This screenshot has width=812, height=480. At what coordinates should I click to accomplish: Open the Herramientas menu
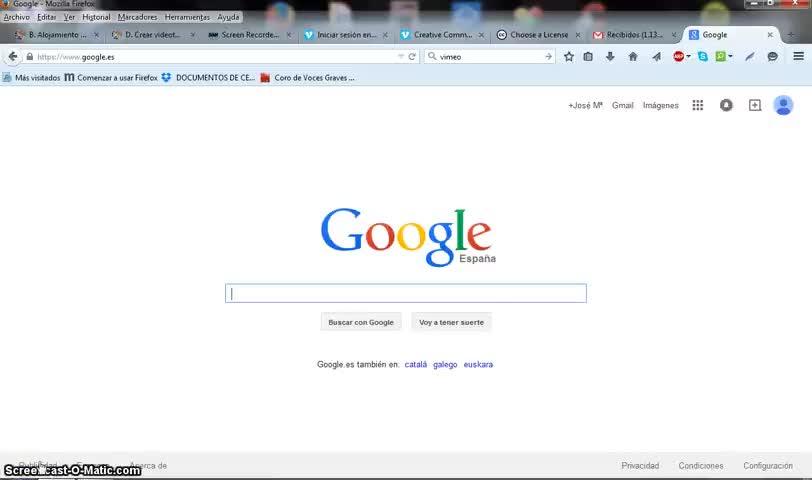(187, 17)
